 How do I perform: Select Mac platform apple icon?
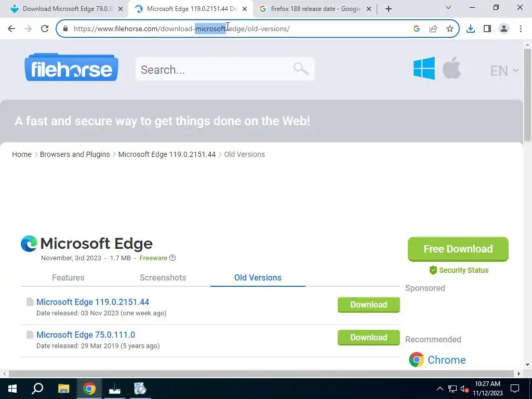(x=451, y=68)
